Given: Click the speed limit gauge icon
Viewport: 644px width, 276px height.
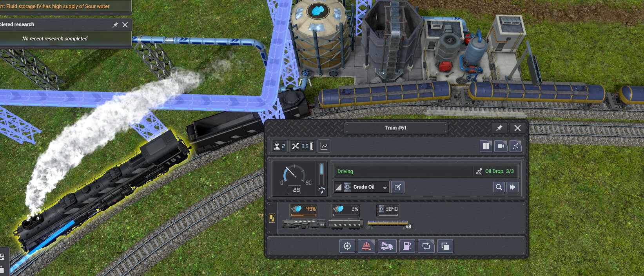Looking at the screenshot, I should point(321,190).
